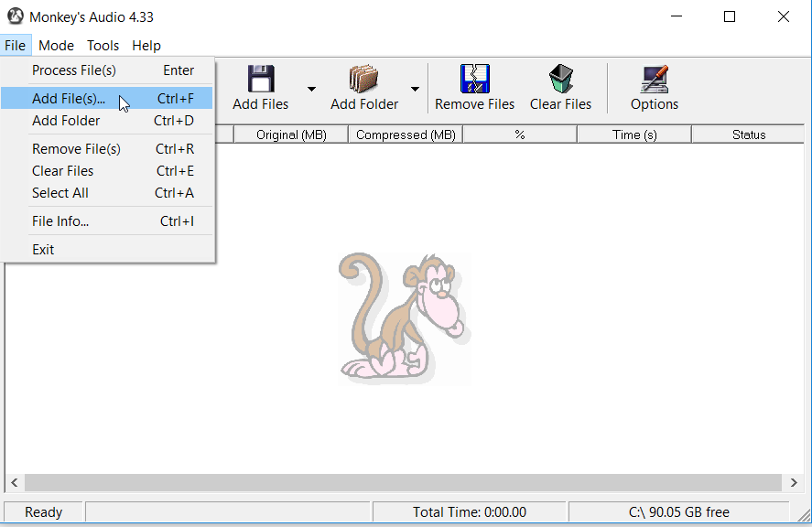Click Select All menu entry
Viewport: 812px width, 527px height.
[107, 193]
